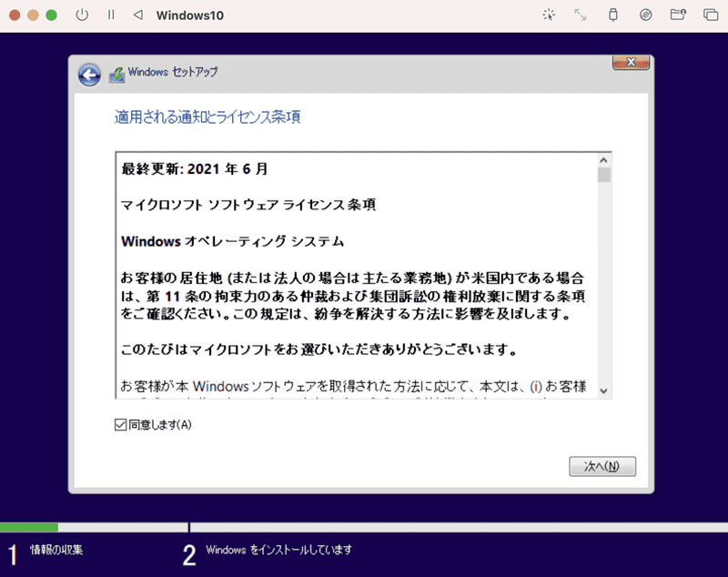This screenshot has width=728, height=577.
Task: Click the line マイクロソフト ソフトウェア ライセンス条項
Action: pyautogui.click(x=248, y=205)
